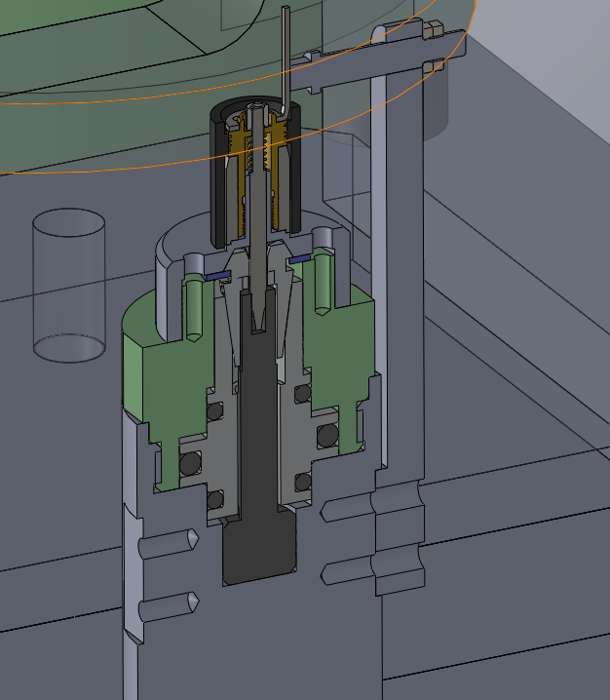Pick the right blue washer
Screen dimensions: 610x700
(x=299, y=258)
